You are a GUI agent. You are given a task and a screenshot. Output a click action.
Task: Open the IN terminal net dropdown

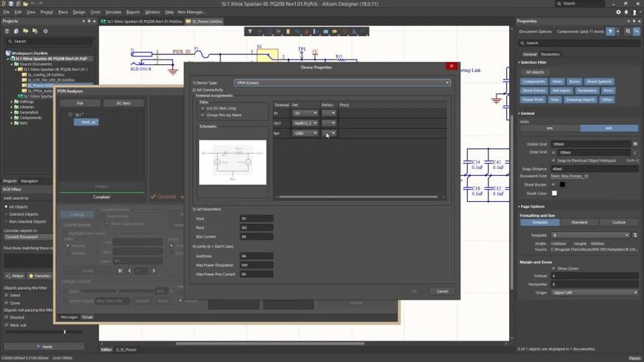pyautogui.click(x=305, y=113)
